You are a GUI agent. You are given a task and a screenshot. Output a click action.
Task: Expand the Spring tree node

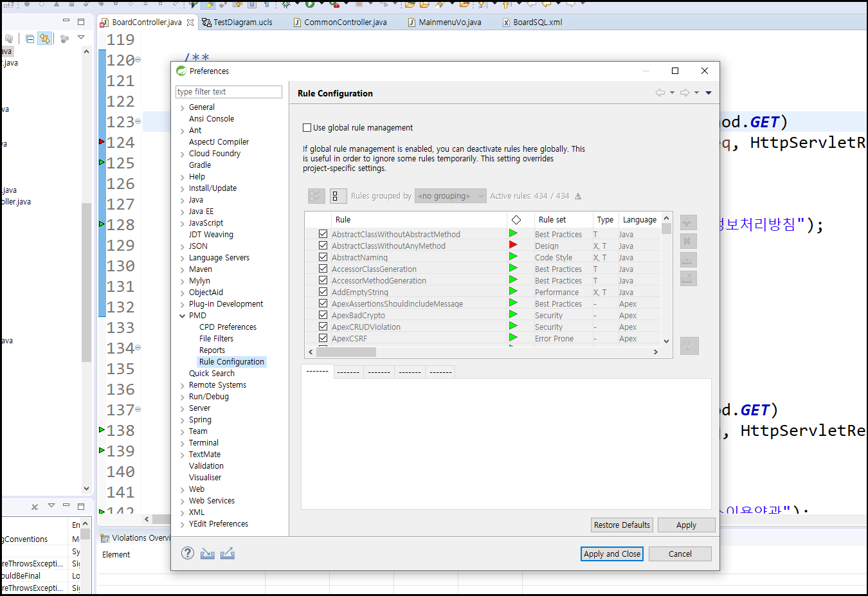click(183, 420)
